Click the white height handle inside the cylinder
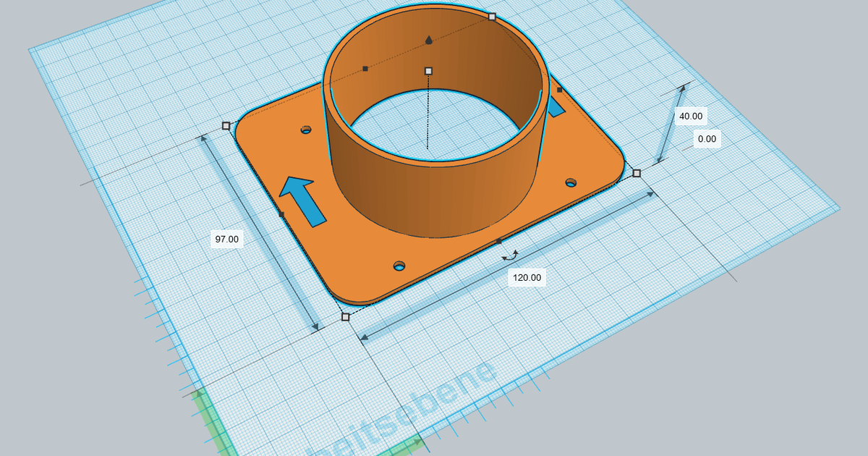868x456 pixels. point(428,71)
